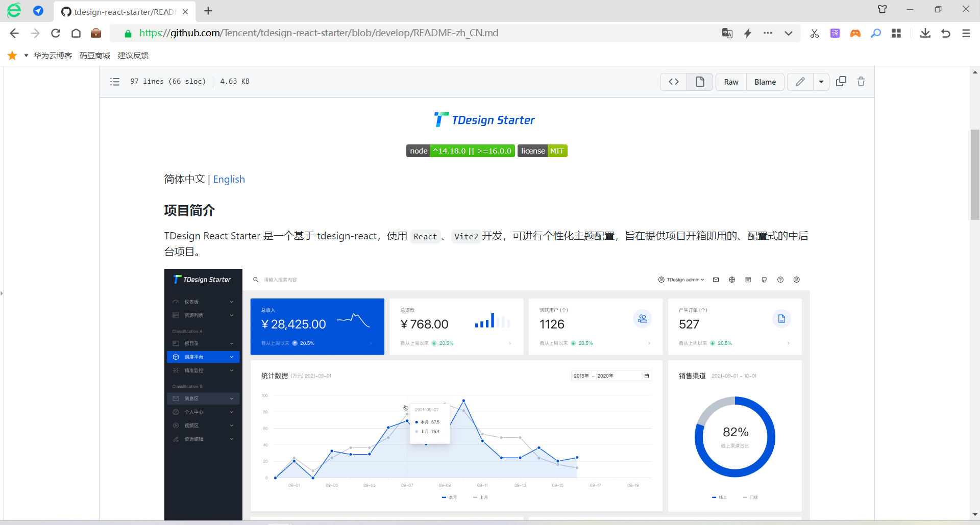The height and width of the screenshot is (525, 980).
Task: Expand the address bar extensions chevron
Action: tap(789, 33)
